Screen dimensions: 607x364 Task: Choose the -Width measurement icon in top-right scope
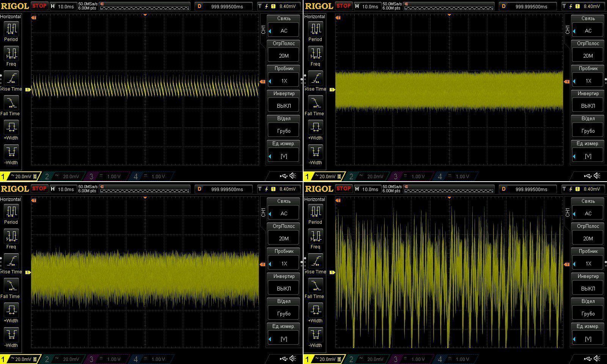315,152
